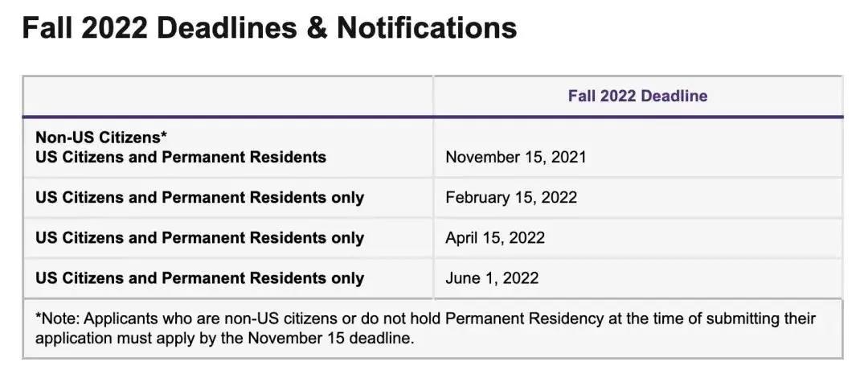This screenshot has height=370, width=868.
Task: Click the word Notifications in the page title
Action: coord(427,29)
